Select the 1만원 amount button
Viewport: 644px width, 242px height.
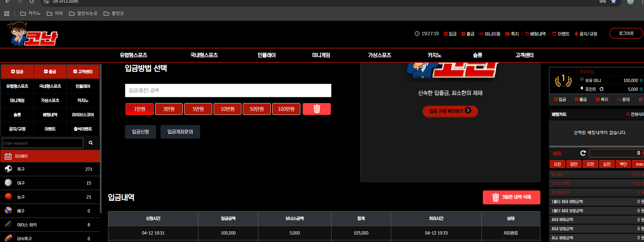pyautogui.click(x=139, y=109)
